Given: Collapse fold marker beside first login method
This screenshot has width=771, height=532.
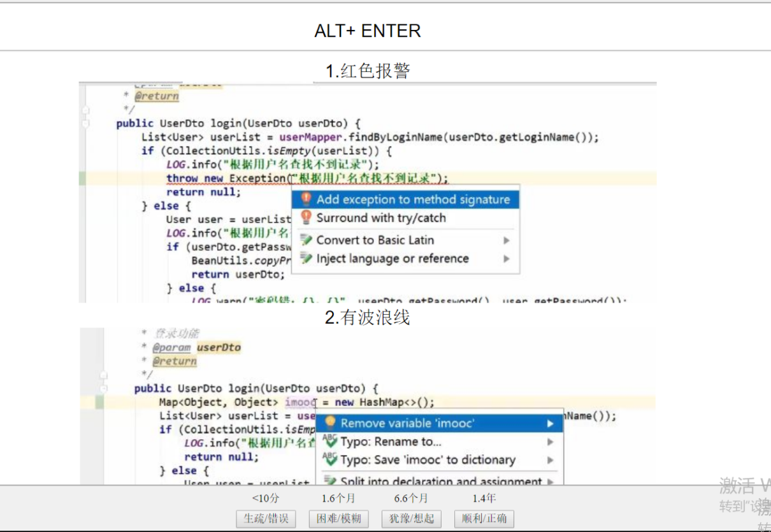Looking at the screenshot, I should point(85,124).
